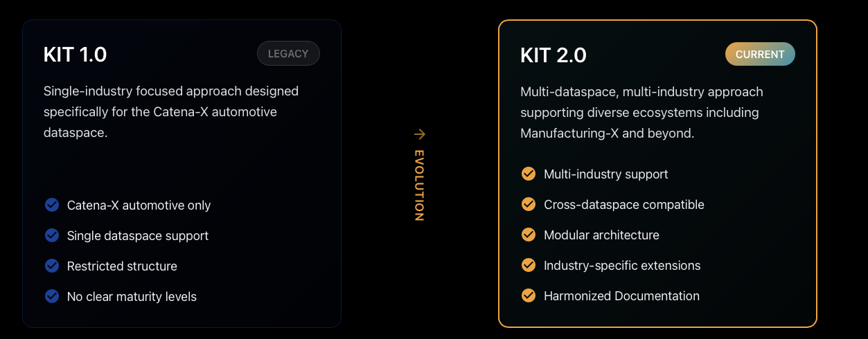Click the KIT 2.0 description paragraph
868x339 pixels.
[x=641, y=112]
